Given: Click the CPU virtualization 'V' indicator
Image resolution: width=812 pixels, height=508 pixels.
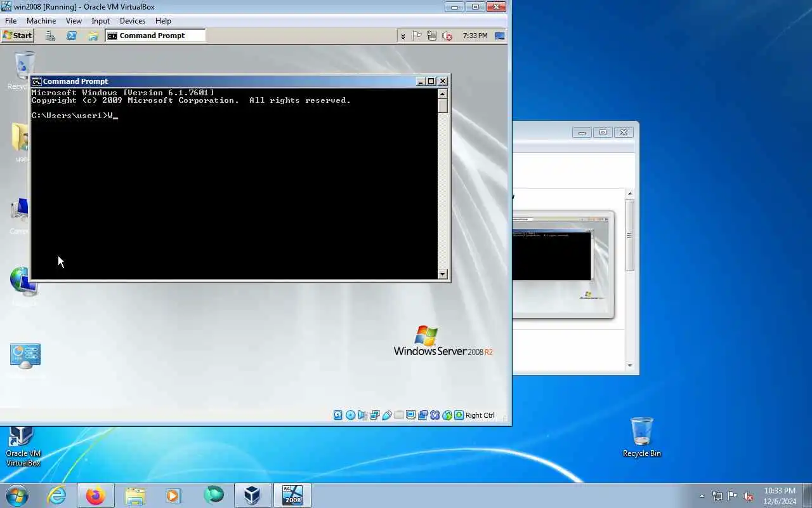Looking at the screenshot, I should [x=435, y=415].
